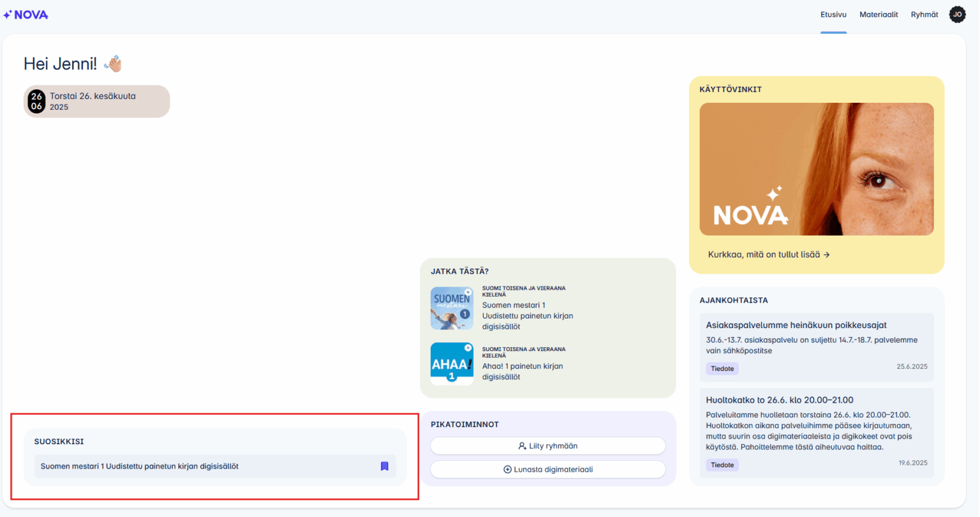Click Tiedote tag on the Huoltokatko news
Viewport: 980px width, 517px height.
[x=722, y=465]
